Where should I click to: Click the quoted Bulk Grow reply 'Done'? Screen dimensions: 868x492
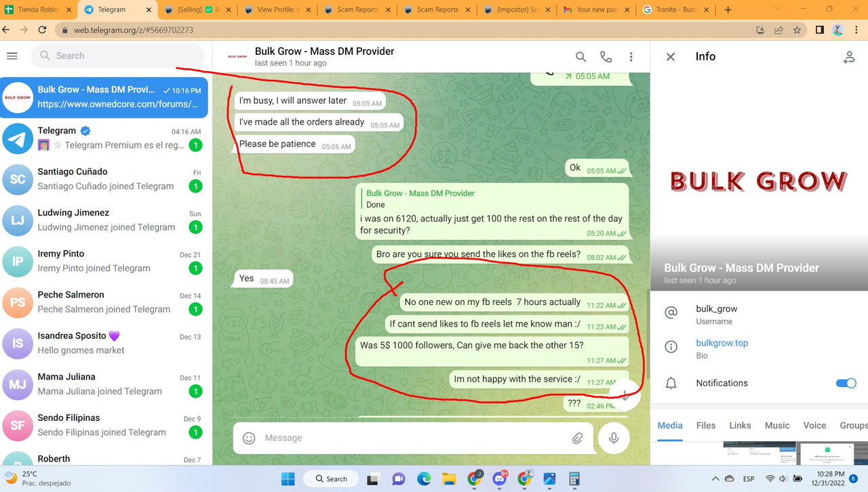(493, 199)
